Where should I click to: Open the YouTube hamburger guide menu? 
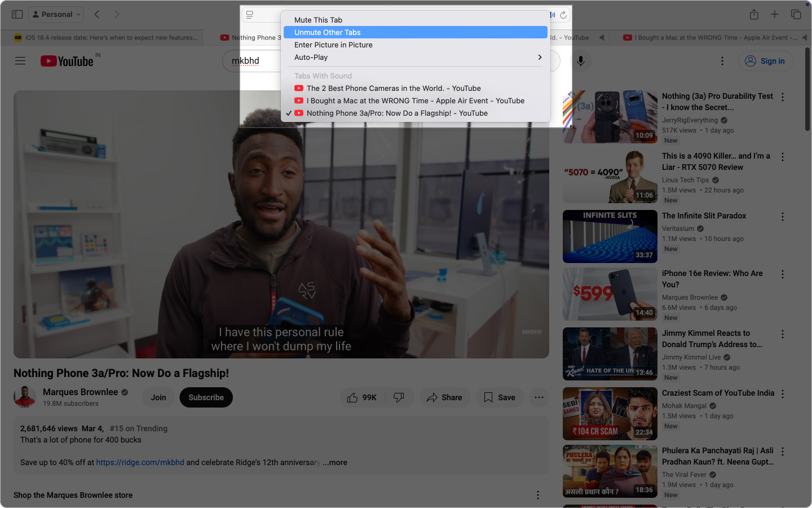[20, 60]
